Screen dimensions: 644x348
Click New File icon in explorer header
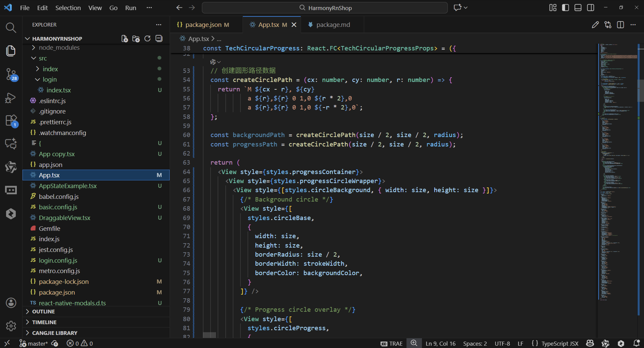[x=124, y=38]
